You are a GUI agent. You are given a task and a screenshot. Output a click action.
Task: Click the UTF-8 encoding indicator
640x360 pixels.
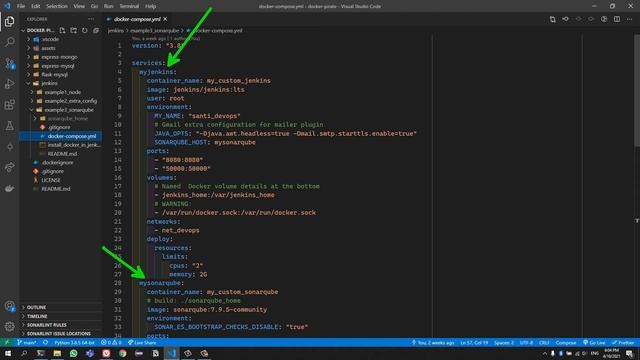[526, 342]
